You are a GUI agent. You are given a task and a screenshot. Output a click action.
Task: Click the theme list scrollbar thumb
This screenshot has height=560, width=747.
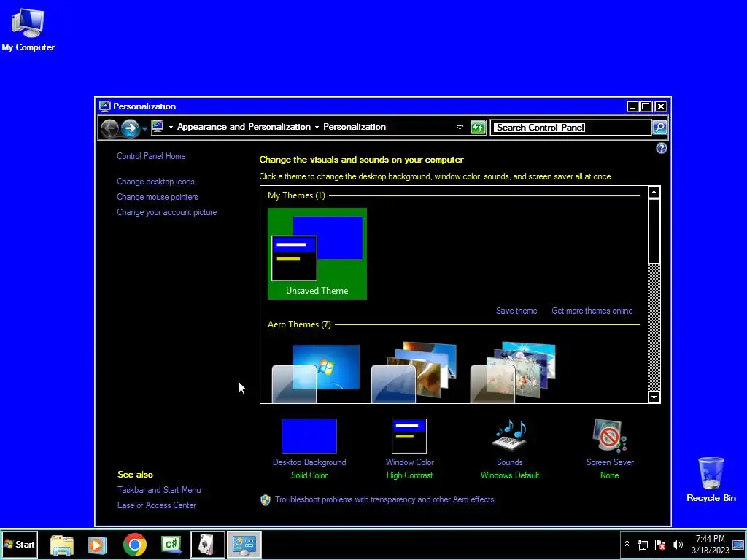click(x=654, y=231)
